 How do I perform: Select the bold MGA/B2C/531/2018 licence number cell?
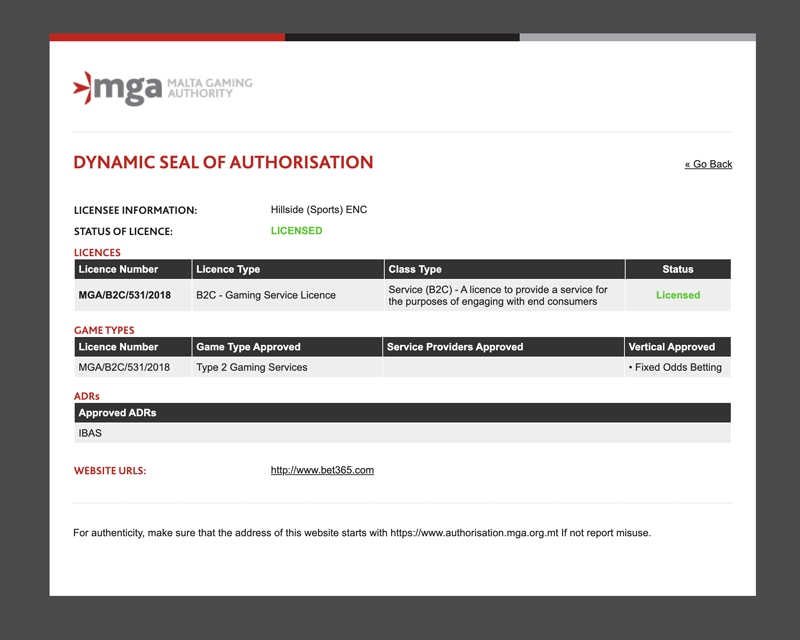tap(124, 295)
